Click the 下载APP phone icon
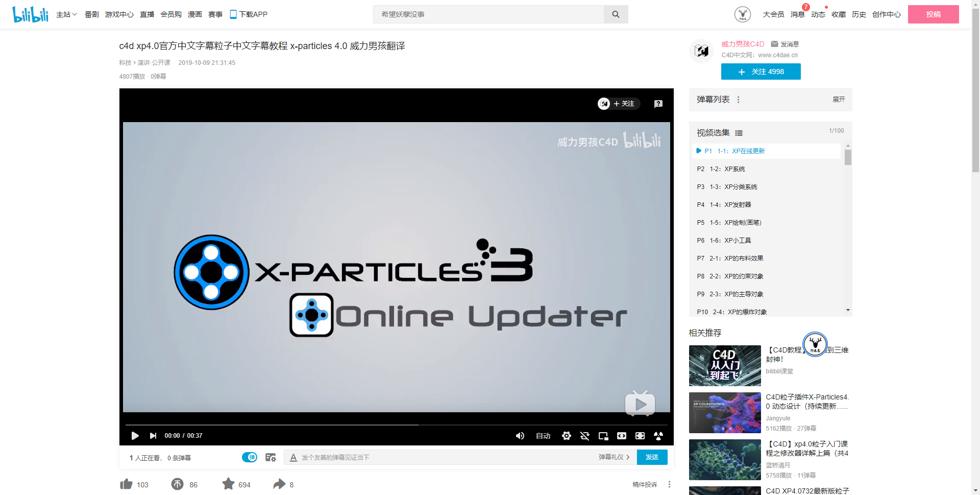This screenshot has height=495, width=980. [233, 14]
